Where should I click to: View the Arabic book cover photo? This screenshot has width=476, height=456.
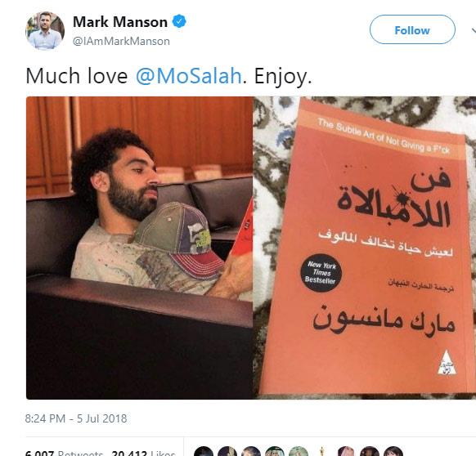click(x=365, y=248)
